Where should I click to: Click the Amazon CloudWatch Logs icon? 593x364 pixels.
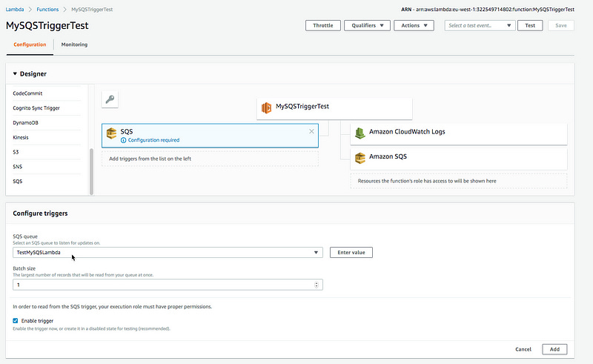[360, 133]
